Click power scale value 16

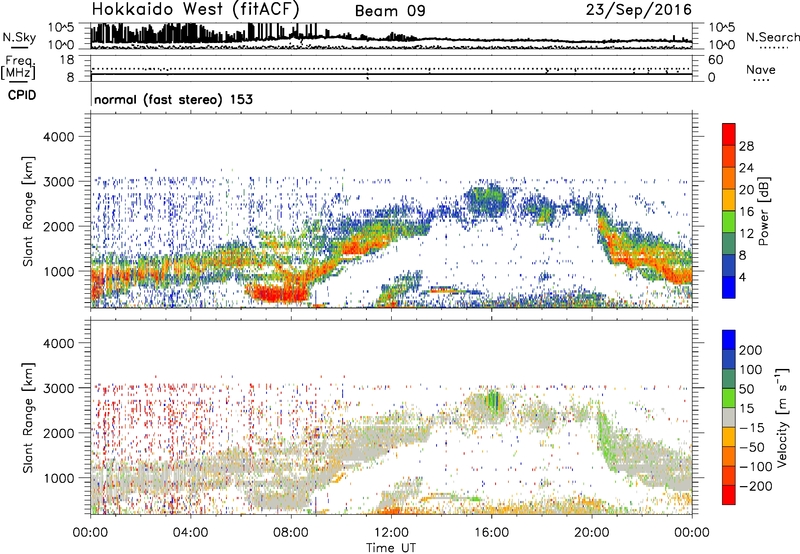[746, 212]
